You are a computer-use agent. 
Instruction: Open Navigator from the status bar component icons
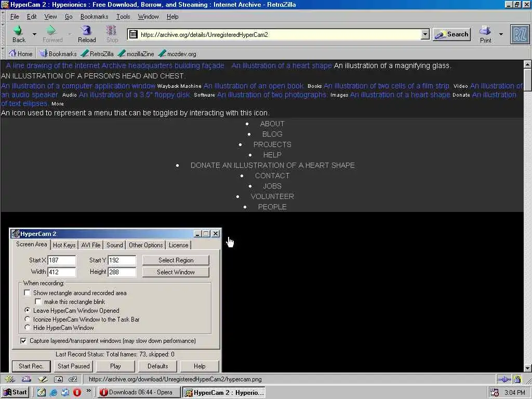click(x=9, y=379)
